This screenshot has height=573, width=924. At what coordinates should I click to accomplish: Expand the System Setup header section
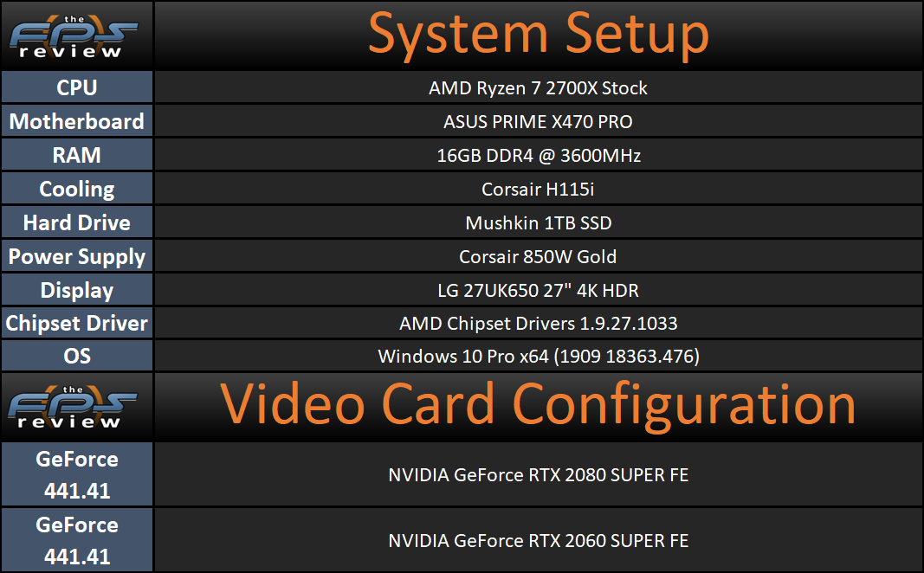coord(537,35)
